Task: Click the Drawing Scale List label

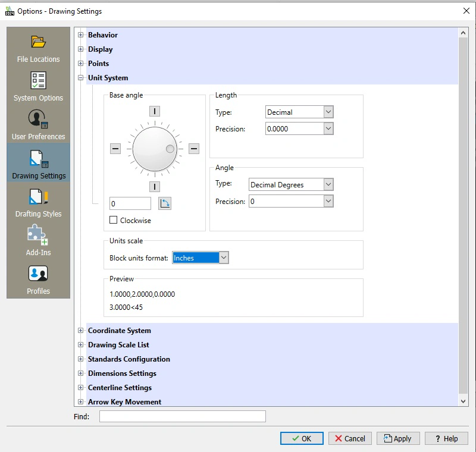Action: click(118, 344)
